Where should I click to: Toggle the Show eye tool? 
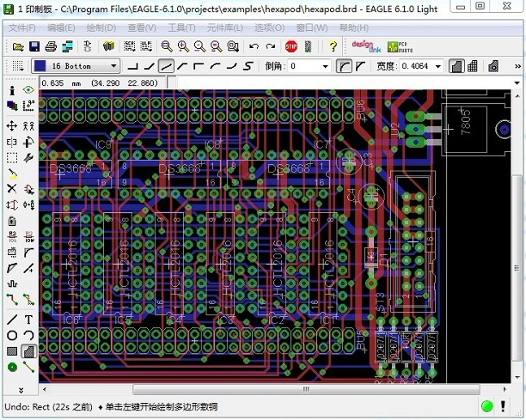click(x=28, y=90)
